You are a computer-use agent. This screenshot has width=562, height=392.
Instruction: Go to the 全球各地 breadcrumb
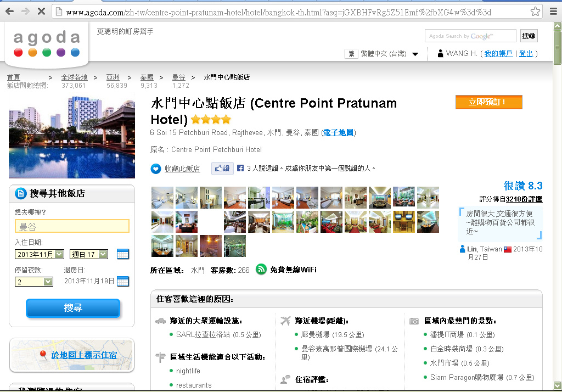(74, 77)
